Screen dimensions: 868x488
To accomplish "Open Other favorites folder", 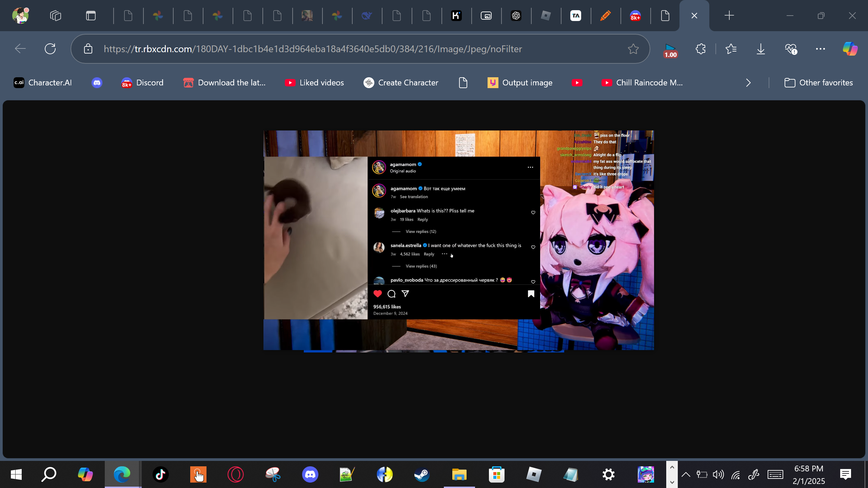I will (818, 83).
